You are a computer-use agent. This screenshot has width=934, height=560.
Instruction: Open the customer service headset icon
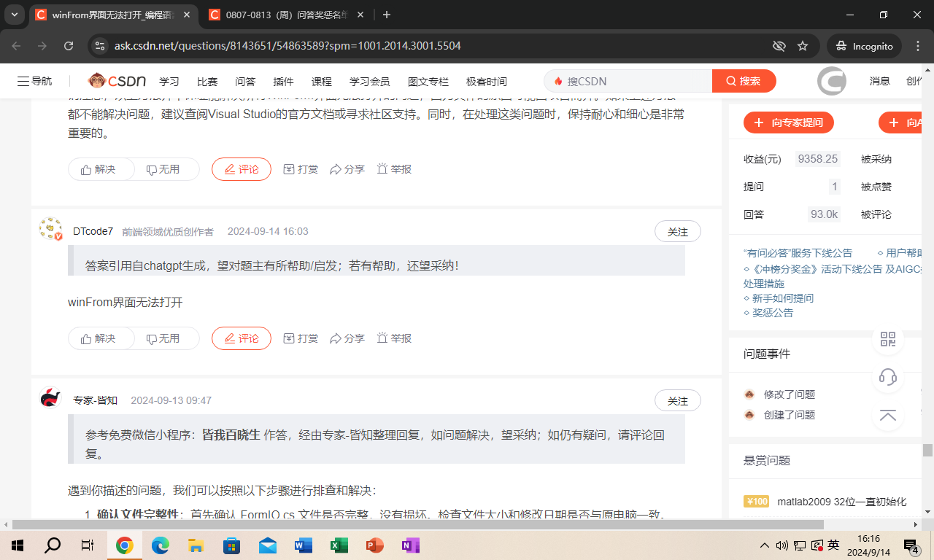click(887, 377)
